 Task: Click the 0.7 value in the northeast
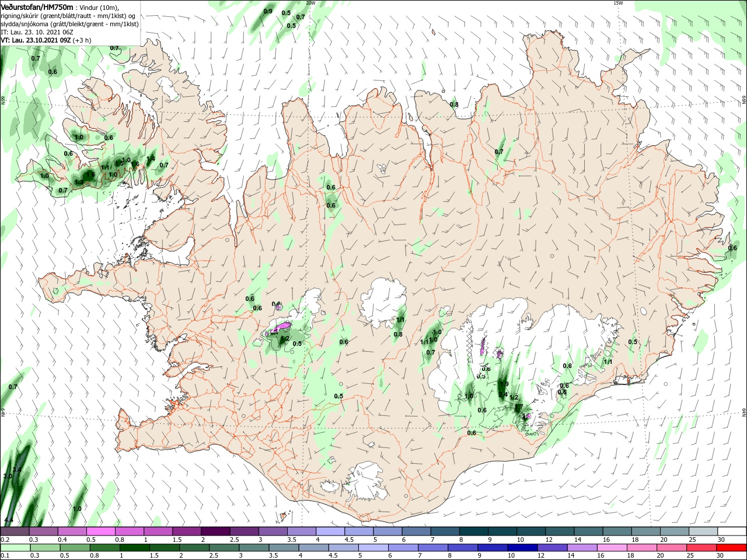pyautogui.click(x=499, y=152)
